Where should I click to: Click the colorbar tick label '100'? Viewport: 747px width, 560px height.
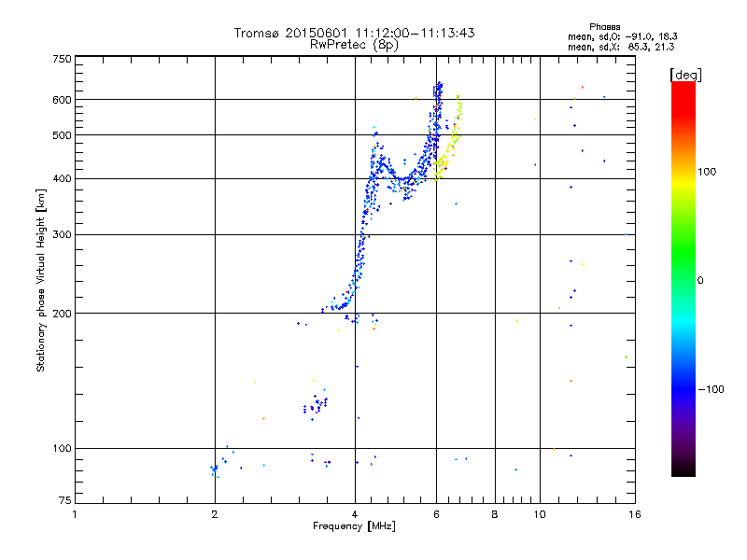coord(707,172)
